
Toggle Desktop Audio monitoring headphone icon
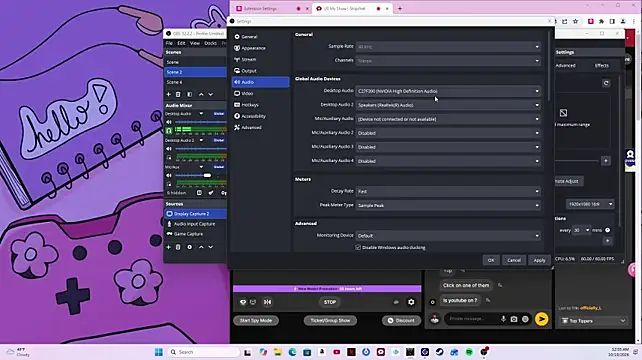click(169, 131)
